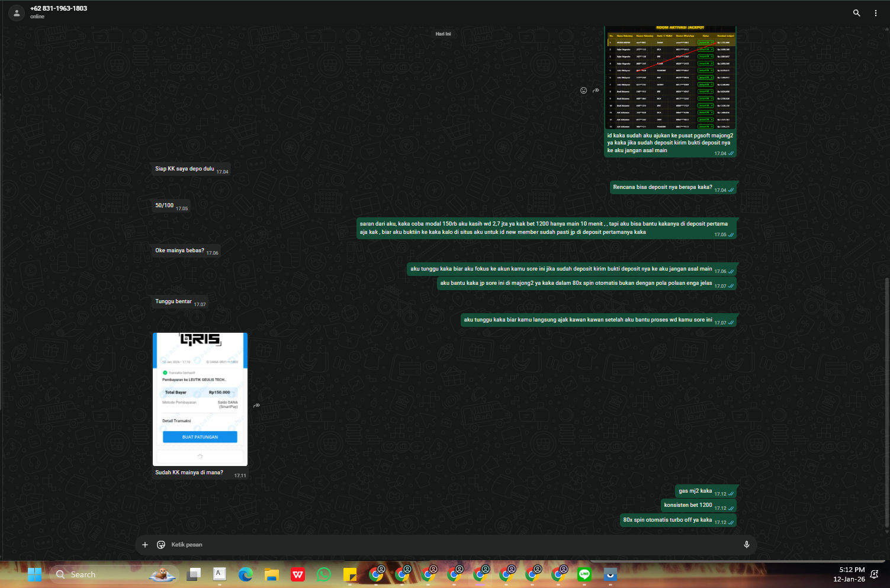Screen dimensions: 890x588
Task: Click the "Oke mainya bebas?" message
Action: (x=187, y=250)
